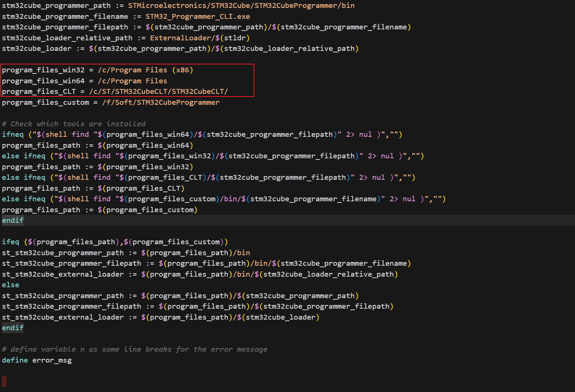Click the final endif before the define comment
Screen dimensions: 575x392
pyautogui.click(x=12, y=328)
